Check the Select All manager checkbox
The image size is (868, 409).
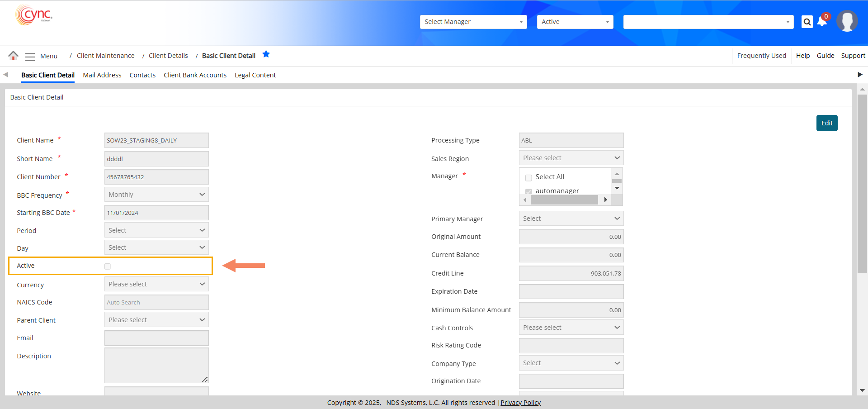point(528,177)
